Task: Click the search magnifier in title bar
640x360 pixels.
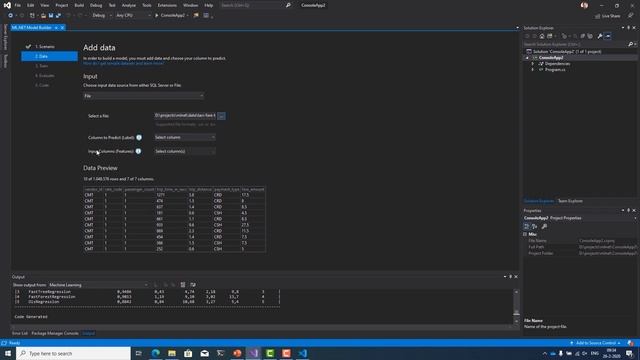Action: click(288, 5)
